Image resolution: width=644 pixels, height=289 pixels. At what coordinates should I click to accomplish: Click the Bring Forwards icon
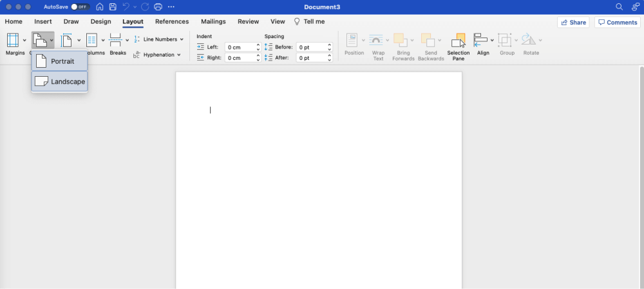[401, 41]
